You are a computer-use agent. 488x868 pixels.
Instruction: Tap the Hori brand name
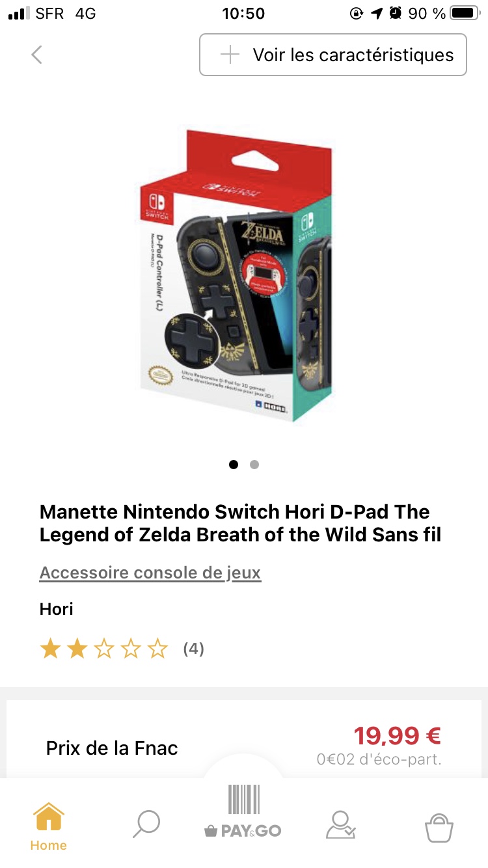(x=57, y=609)
